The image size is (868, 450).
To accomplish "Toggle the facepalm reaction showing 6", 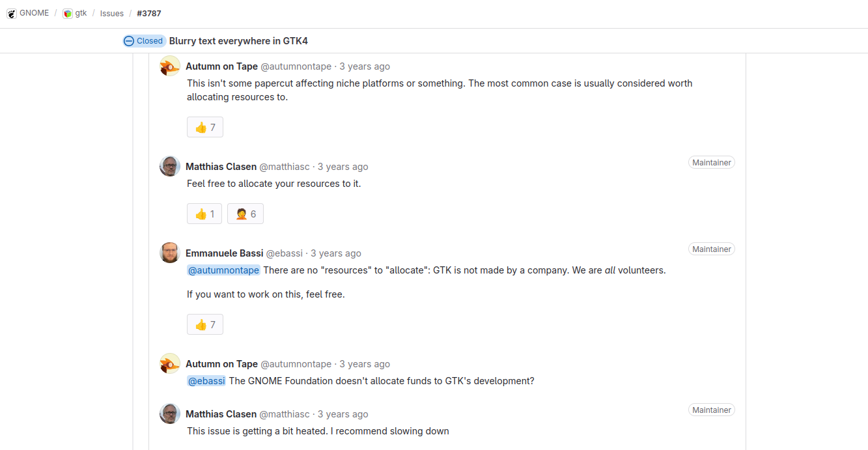I will click(245, 214).
